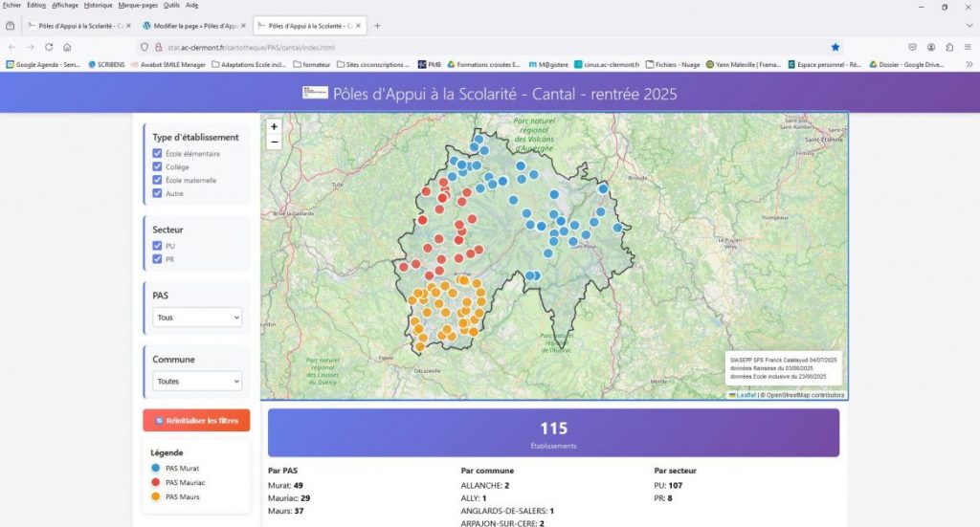
Task: Click the Réinitialiser les filtres button
Action: (x=196, y=420)
